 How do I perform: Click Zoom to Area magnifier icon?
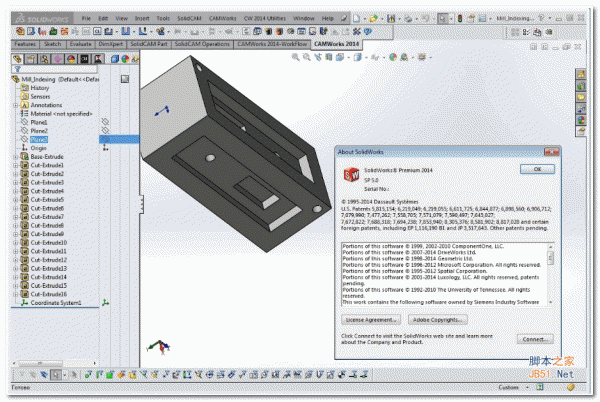point(307,57)
